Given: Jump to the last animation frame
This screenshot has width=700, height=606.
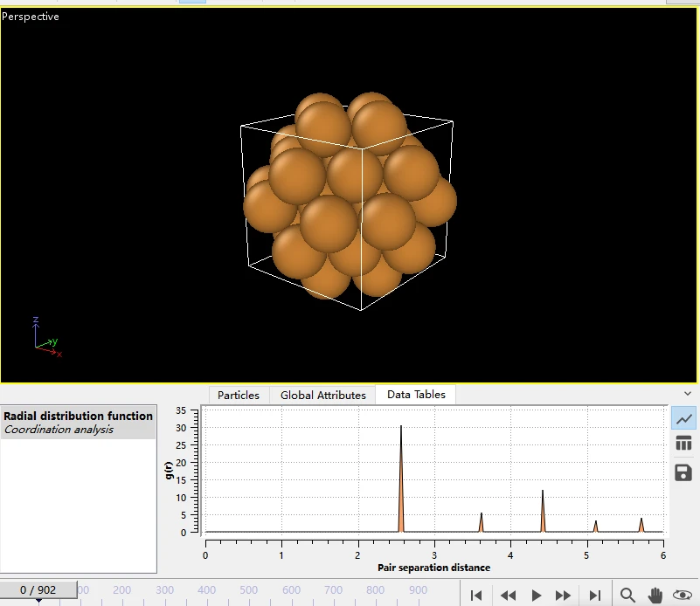Looking at the screenshot, I should pos(595,595).
